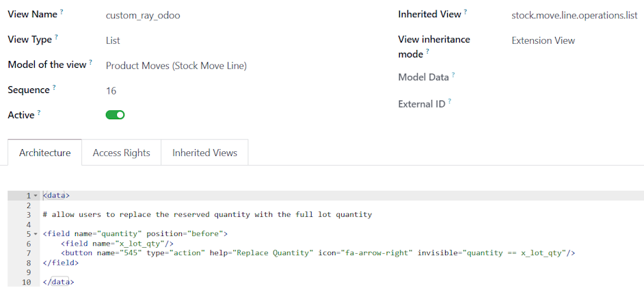The image size is (644, 297).
Task: Click the help icon beside External ID
Action: coord(450,101)
